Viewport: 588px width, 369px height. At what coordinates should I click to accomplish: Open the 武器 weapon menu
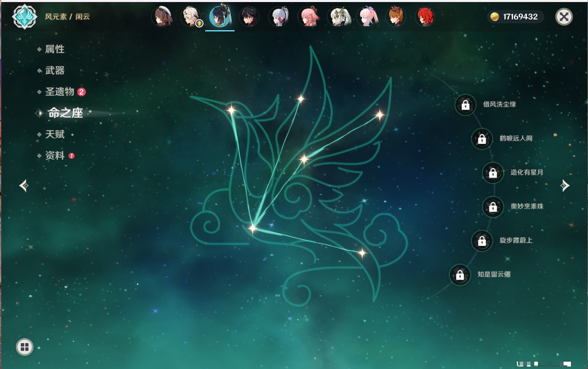pos(55,71)
